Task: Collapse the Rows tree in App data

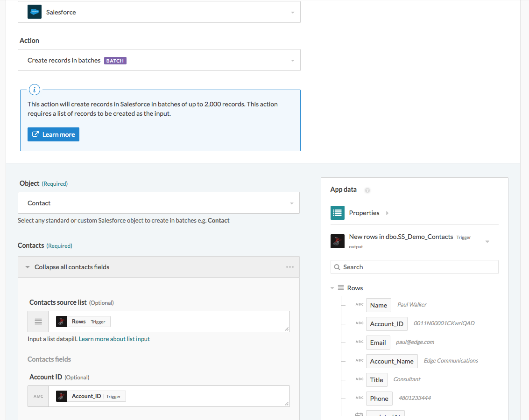Action: (x=332, y=288)
